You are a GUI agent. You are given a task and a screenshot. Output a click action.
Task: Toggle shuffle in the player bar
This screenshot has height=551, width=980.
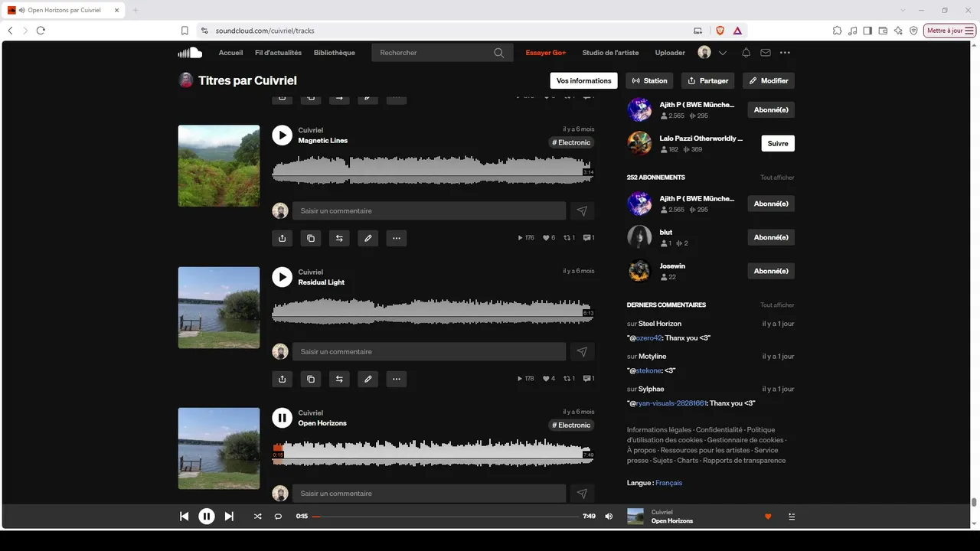tap(257, 517)
